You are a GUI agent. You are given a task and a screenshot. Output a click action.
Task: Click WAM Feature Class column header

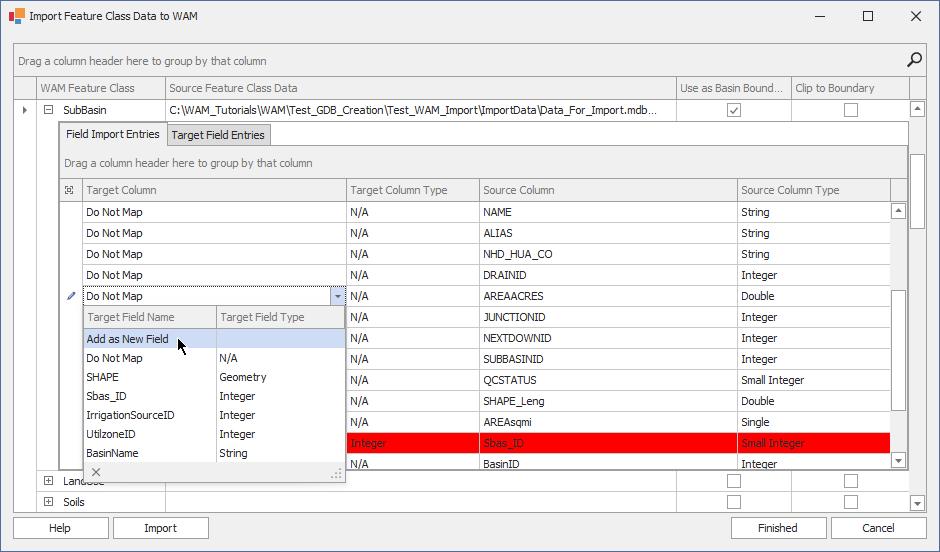point(101,88)
